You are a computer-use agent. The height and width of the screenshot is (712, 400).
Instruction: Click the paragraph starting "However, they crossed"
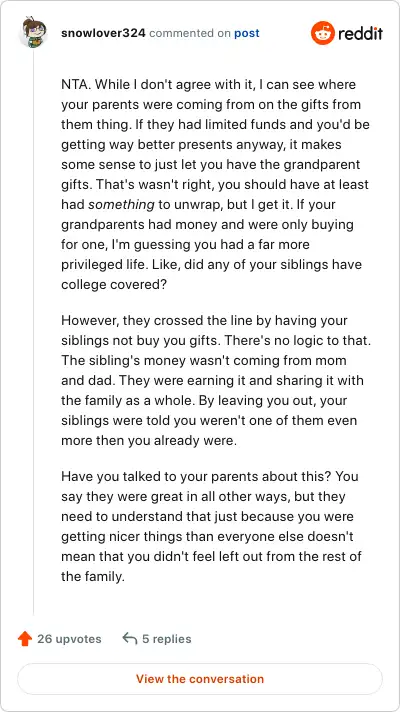(216, 380)
